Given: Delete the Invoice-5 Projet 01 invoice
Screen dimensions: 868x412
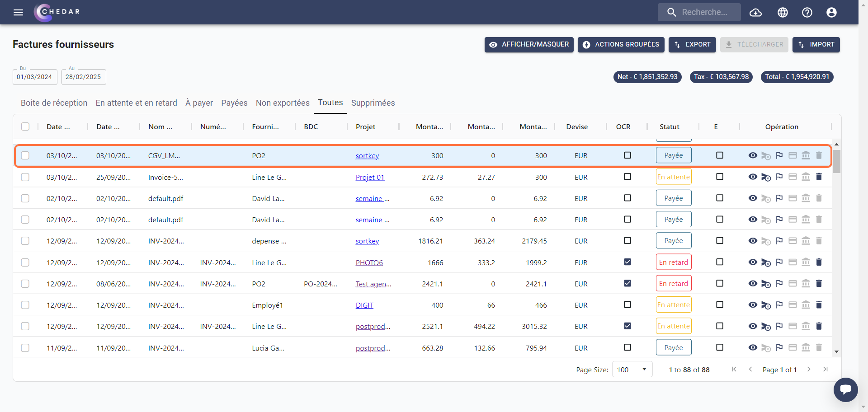Looking at the screenshot, I should tap(819, 177).
